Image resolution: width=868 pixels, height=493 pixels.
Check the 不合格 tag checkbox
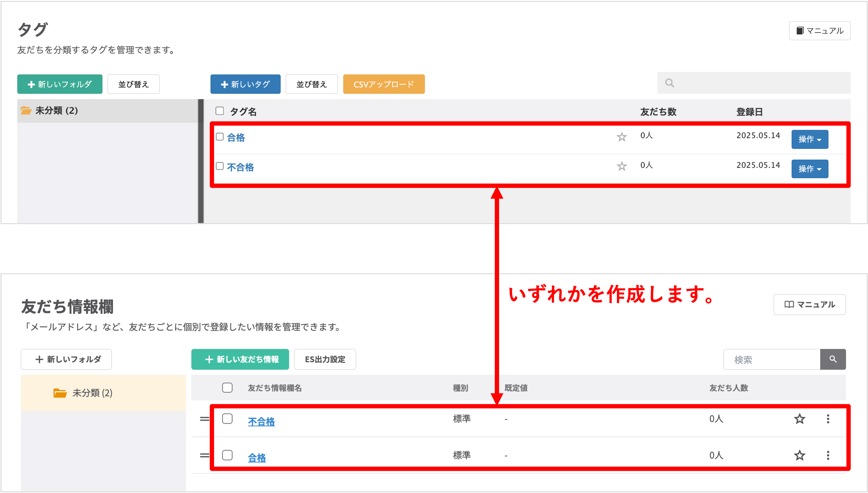[220, 166]
